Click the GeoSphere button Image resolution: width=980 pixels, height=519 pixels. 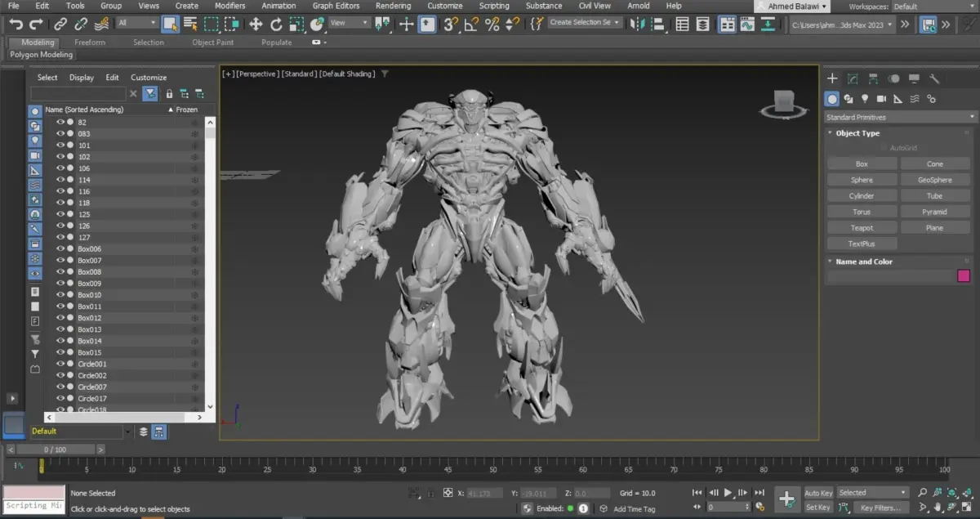934,180
